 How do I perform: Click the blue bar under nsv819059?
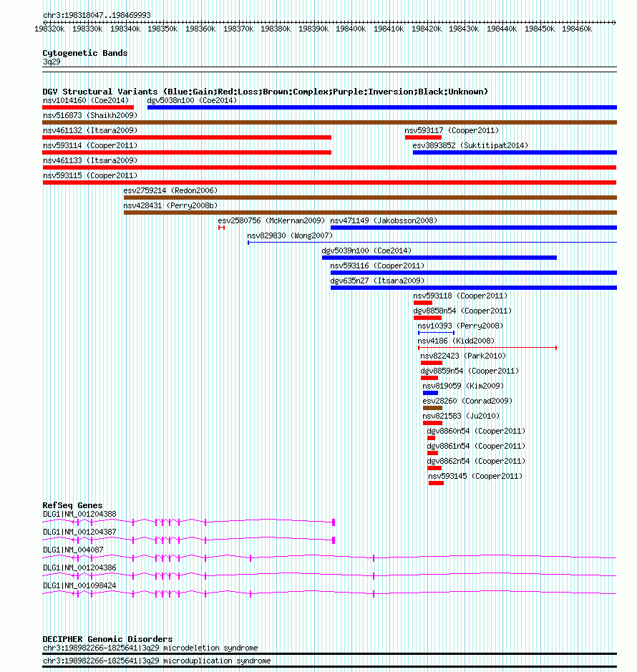(x=430, y=393)
